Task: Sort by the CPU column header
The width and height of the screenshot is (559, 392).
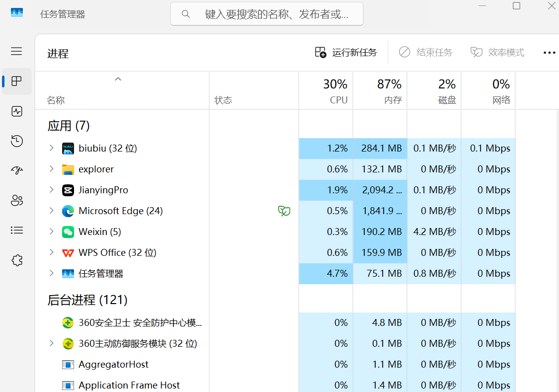Action: tap(326, 91)
